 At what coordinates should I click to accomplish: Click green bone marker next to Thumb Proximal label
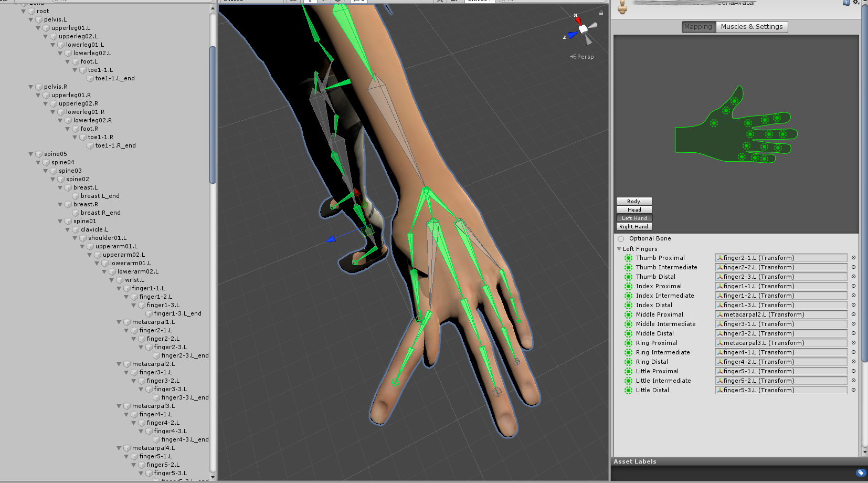(x=628, y=258)
